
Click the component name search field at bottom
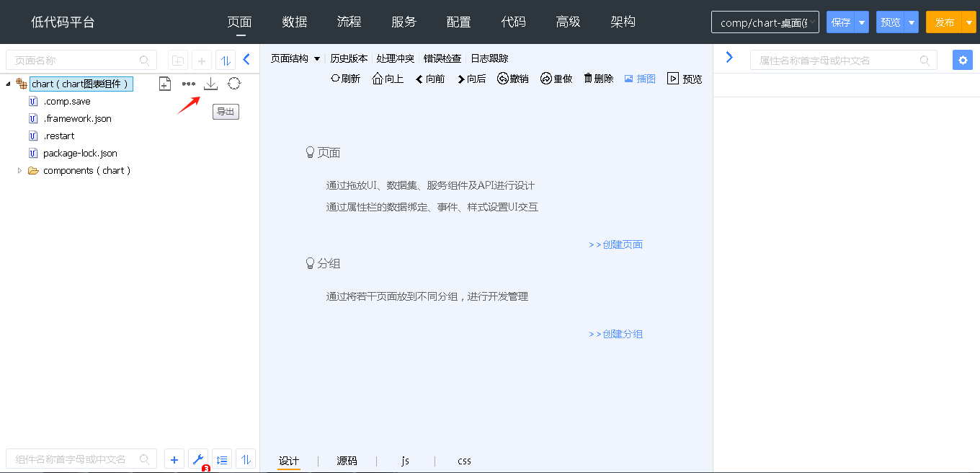click(x=81, y=459)
